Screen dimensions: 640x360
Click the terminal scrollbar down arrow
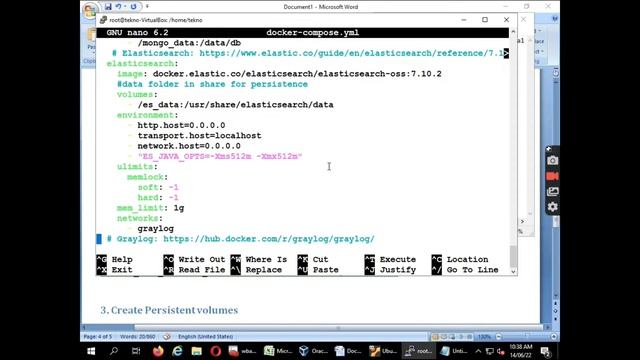pos(513,271)
